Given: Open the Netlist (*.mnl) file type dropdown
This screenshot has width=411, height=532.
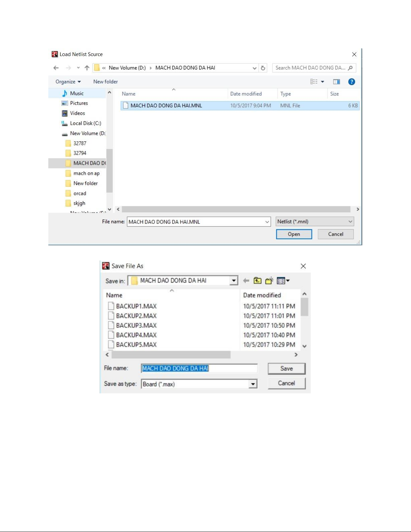Looking at the screenshot, I should pos(315,222).
